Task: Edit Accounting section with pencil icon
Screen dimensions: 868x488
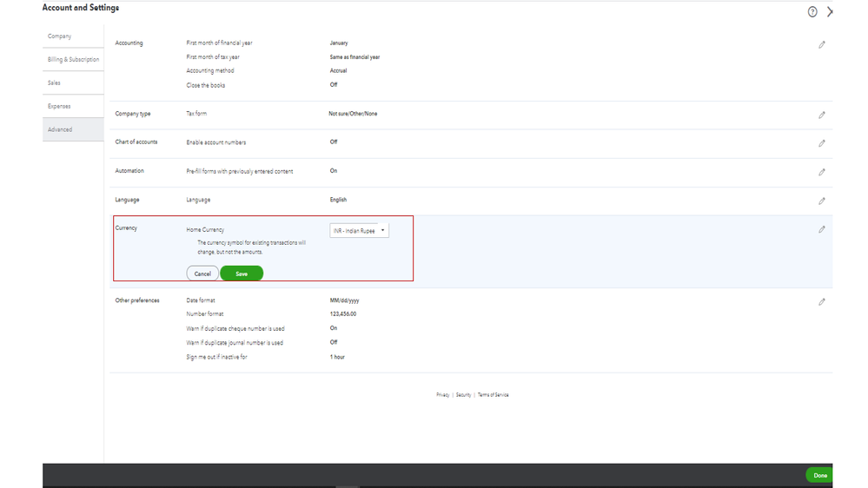Action: click(821, 45)
